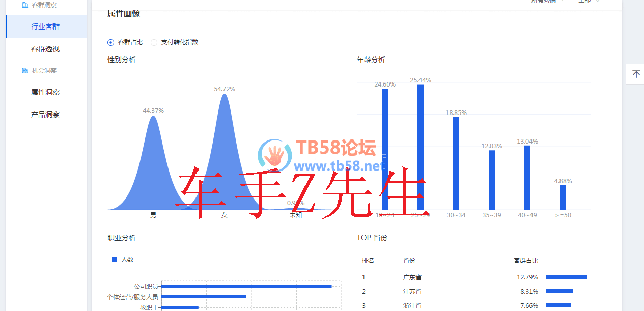Open 属性洞察 in the sidebar
Viewport: 644px width, 311px height.
coord(45,92)
